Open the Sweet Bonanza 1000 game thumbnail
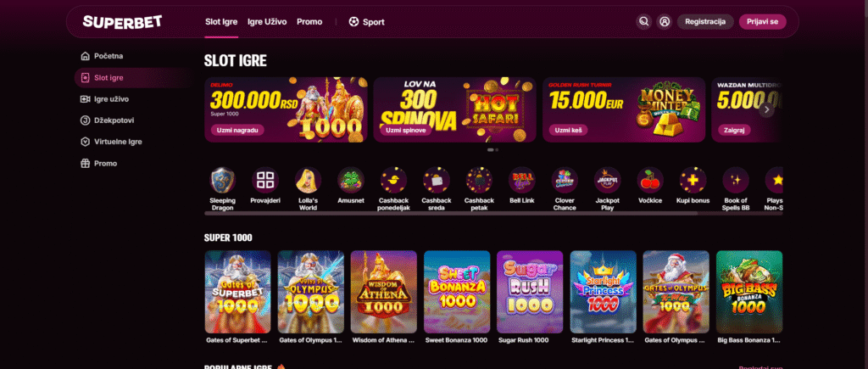868x369 pixels. point(457,292)
